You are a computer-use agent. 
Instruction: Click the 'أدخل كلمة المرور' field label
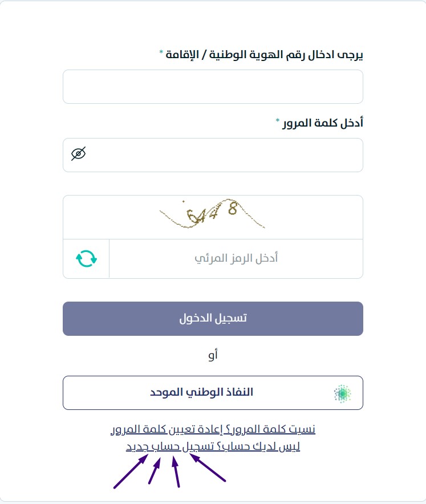(323, 123)
